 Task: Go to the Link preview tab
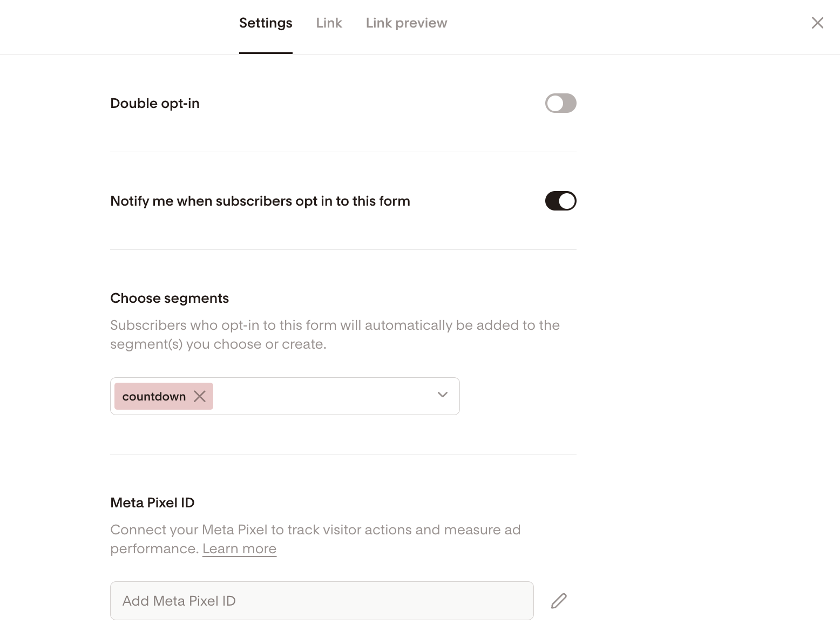click(407, 23)
